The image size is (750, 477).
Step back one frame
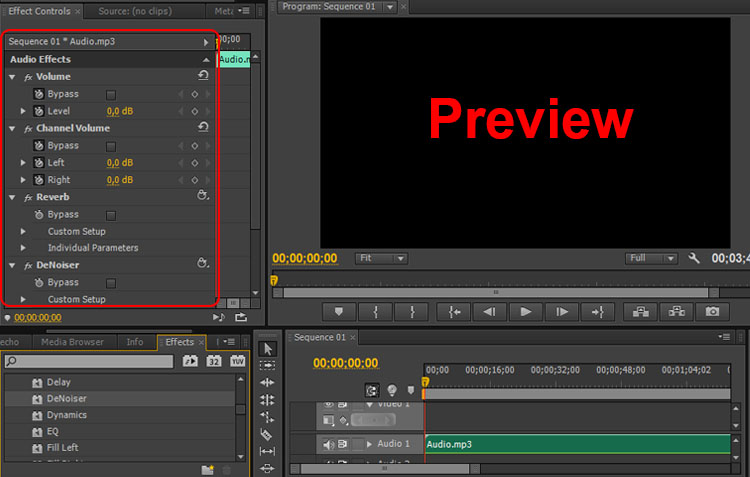coord(490,312)
